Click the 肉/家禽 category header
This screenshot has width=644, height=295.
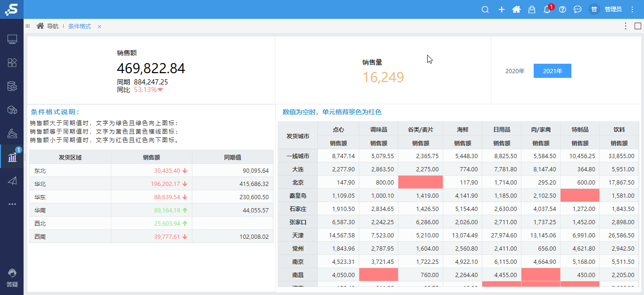541,129
